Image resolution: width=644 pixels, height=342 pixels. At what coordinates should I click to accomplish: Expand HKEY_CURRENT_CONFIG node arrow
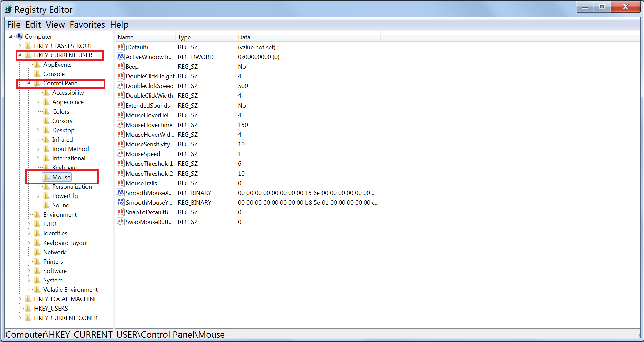pos(20,318)
